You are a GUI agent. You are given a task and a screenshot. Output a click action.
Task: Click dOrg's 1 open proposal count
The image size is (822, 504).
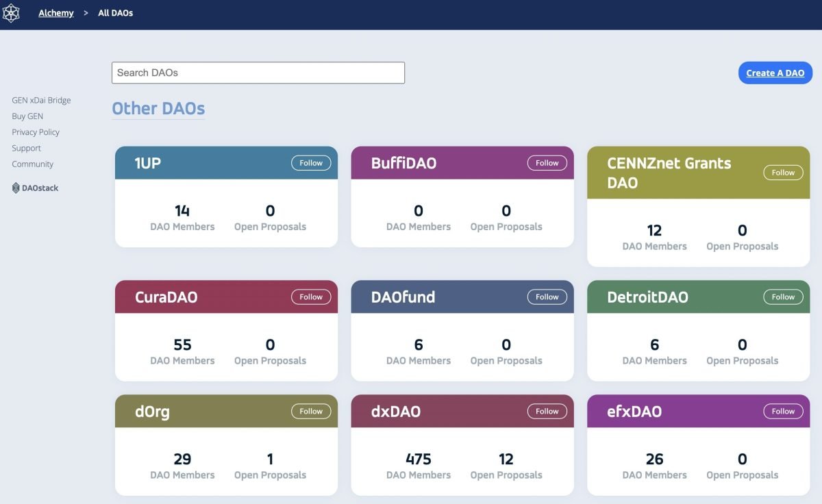tap(270, 459)
